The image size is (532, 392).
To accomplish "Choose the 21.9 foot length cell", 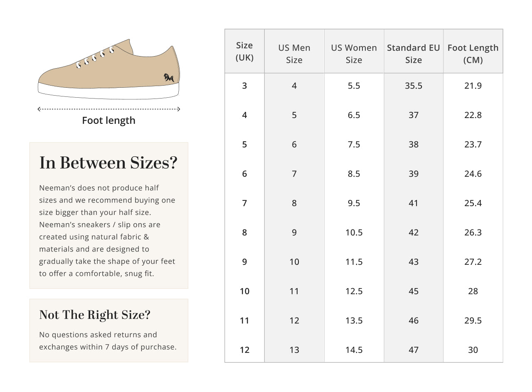I will 473,86.
